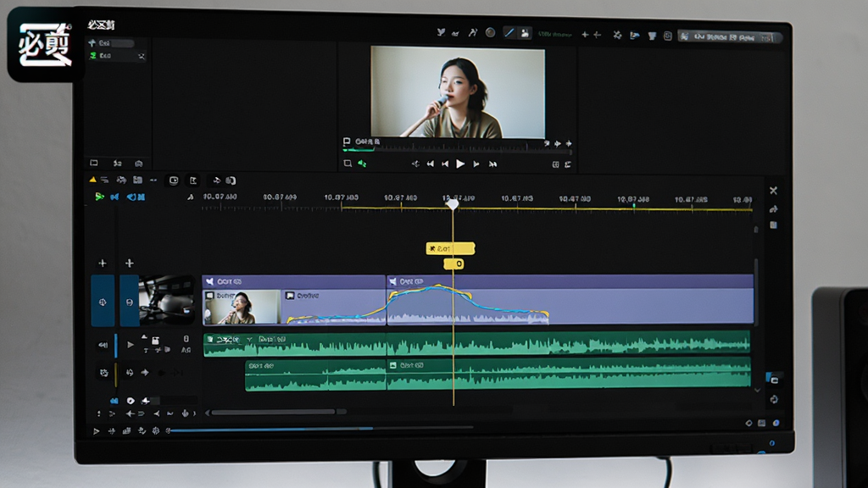Close the timeline panel with the X icon

click(x=773, y=191)
